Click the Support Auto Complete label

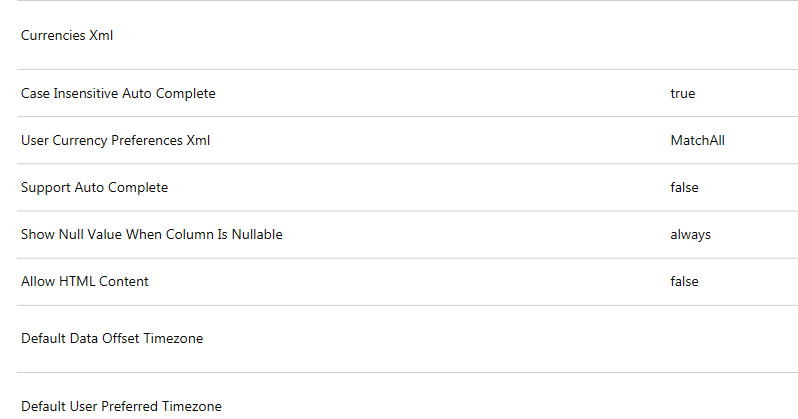pyautogui.click(x=94, y=188)
